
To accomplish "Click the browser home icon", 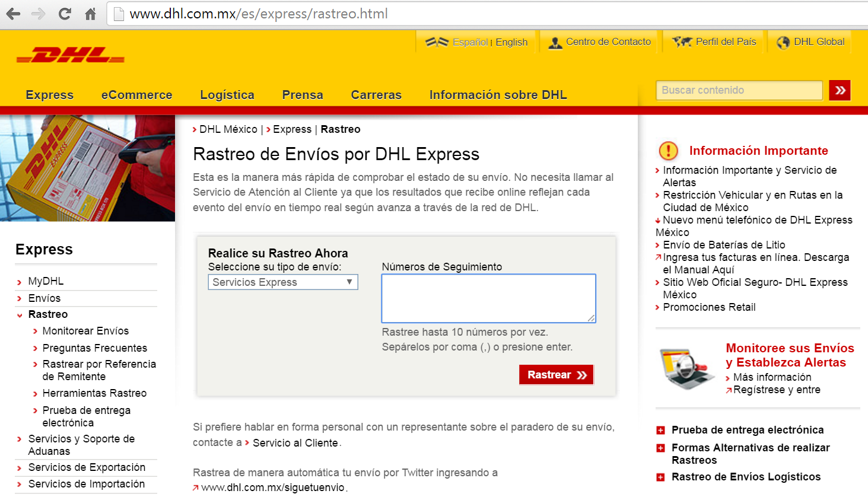I will tap(90, 14).
